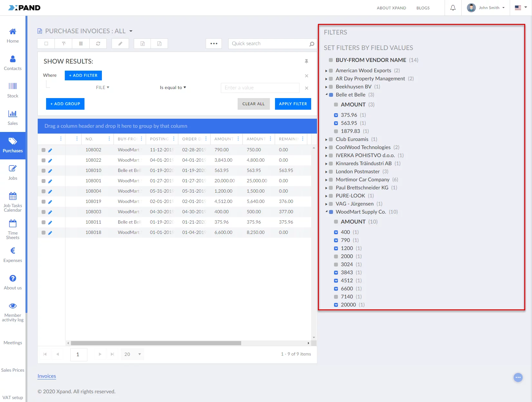Viewport: 532px width, 402px height.
Task: Click the edit pencil for invoice 108010
Action: click(x=50, y=171)
